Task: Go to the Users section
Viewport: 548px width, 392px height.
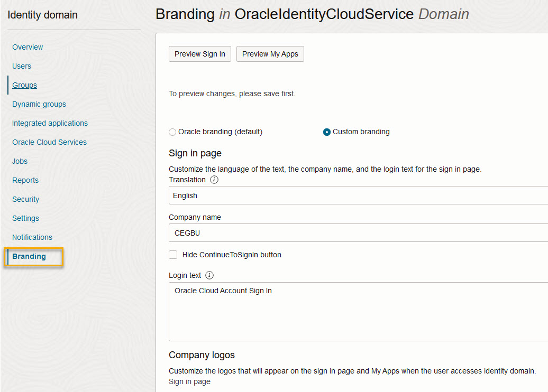Action: click(22, 66)
